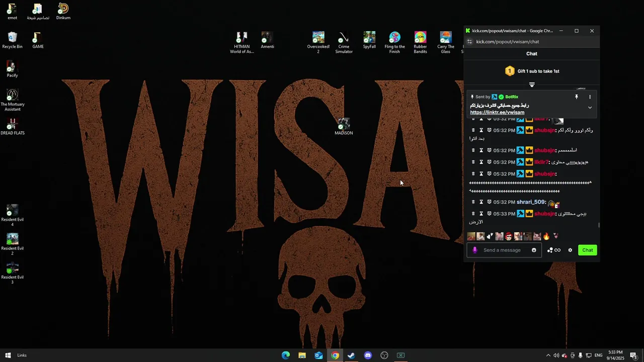Open the ENG language switcher
Image resolution: width=644 pixels, height=362 pixels.
(x=599, y=355)
